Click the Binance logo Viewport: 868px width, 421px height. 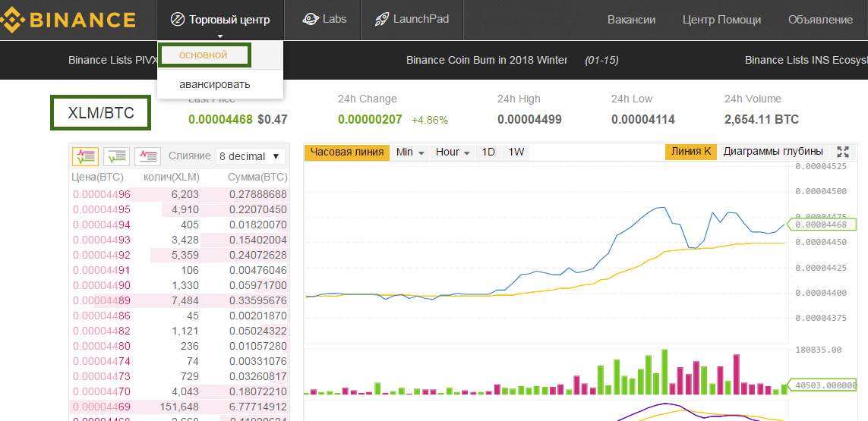click(x=69, y=20)
